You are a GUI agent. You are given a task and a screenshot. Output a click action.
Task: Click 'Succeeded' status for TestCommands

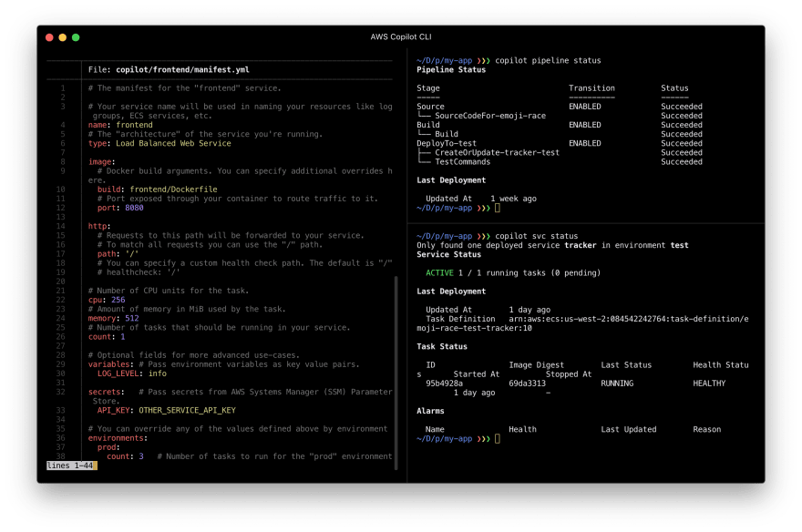(x=682, y=161)
